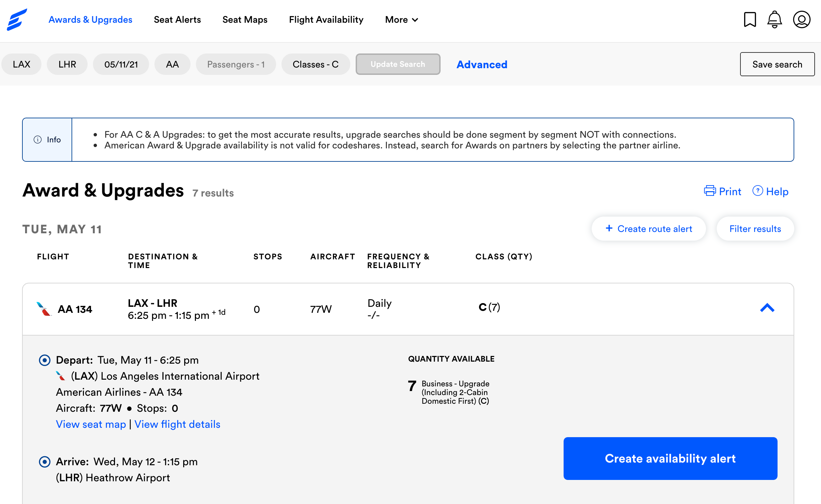Open the Classes - C selector
This screenshot has width=821, height=504.
(x=315, y=64)
